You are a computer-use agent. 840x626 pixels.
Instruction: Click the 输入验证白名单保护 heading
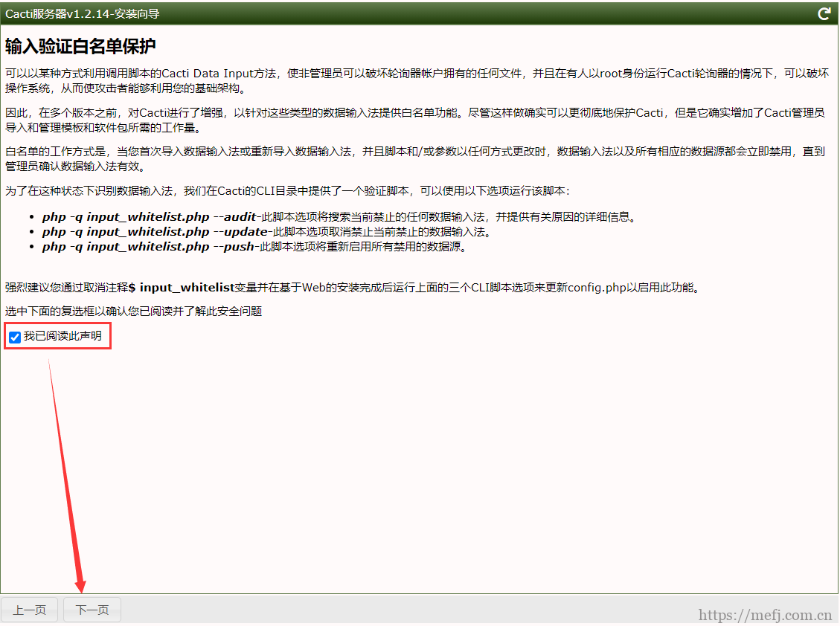[80, 46]
